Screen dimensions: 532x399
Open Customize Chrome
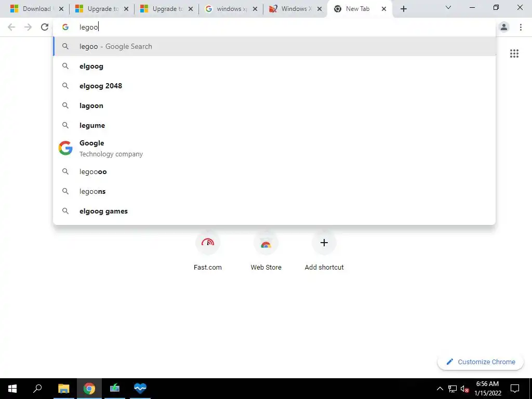pos(481,362)
